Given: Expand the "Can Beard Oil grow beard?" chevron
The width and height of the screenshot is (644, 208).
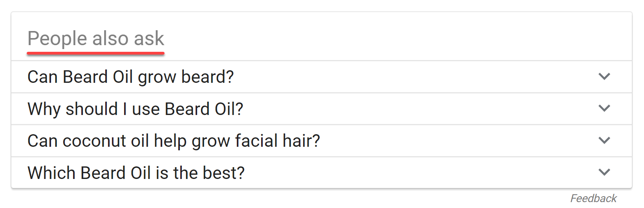Looking at the screenshot, I should 604,77.
